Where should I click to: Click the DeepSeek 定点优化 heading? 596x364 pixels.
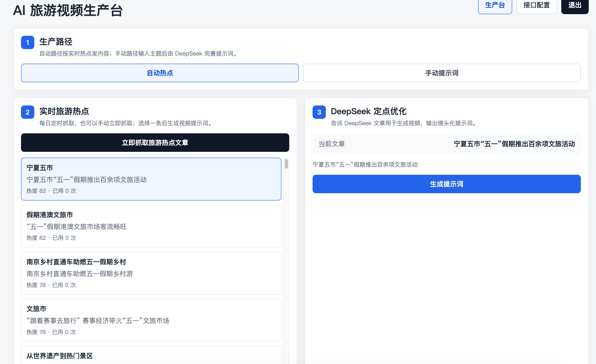coord(369,111)
